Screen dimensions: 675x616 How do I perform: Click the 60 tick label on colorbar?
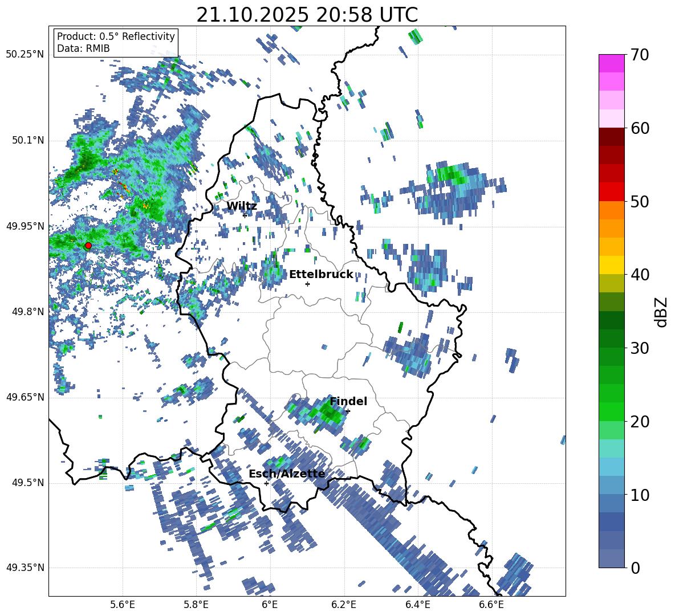[x=641, y=128]
